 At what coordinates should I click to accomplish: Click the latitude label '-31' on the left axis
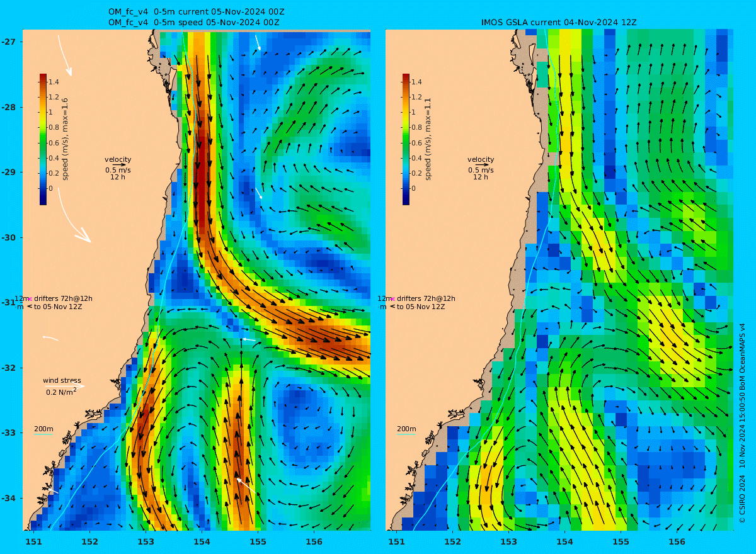[8, 303]
